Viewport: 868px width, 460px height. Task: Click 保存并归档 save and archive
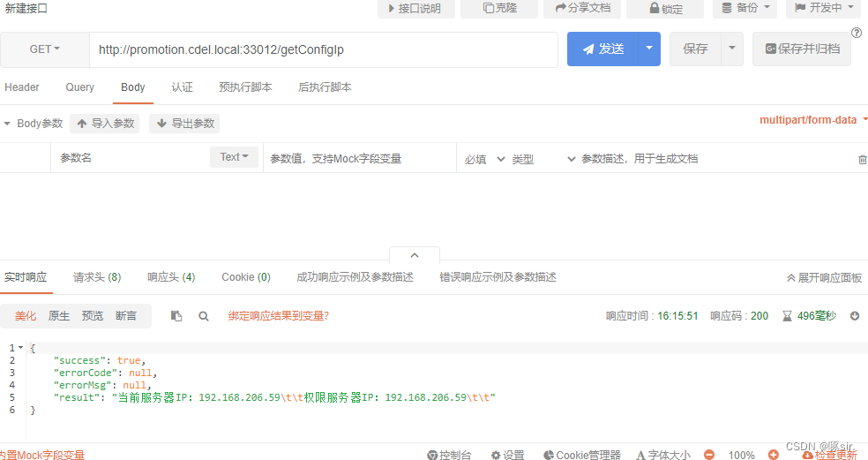tap(802, 49)
